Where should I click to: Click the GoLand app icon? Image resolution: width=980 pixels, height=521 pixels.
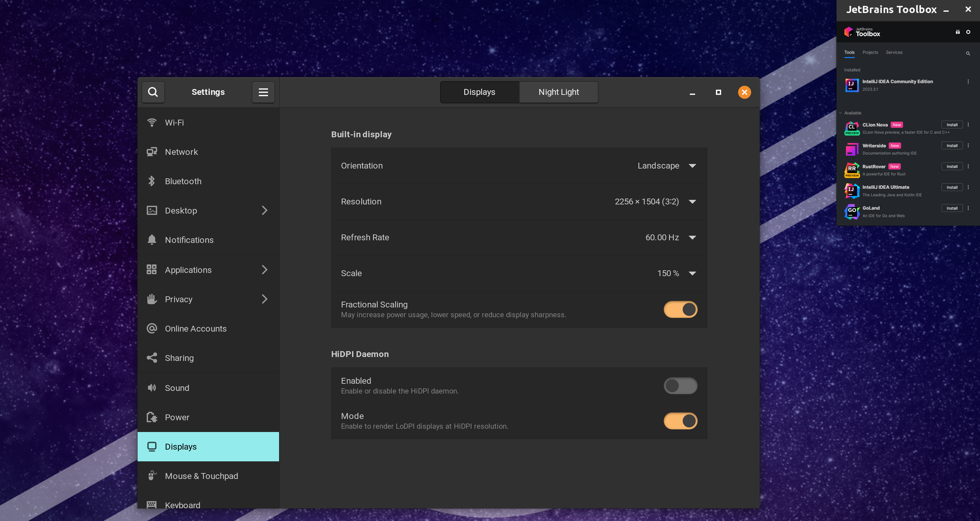(x=852, y=212)
